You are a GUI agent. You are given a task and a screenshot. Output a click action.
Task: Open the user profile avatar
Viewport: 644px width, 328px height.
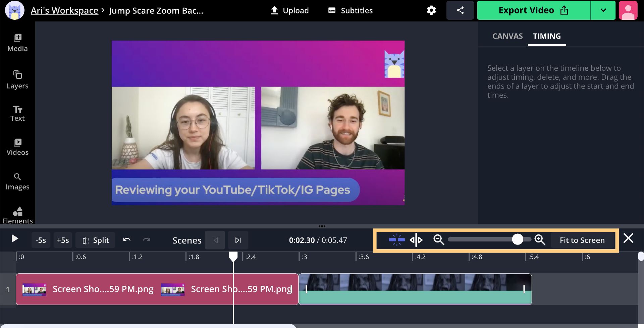(x=628, y=10)
